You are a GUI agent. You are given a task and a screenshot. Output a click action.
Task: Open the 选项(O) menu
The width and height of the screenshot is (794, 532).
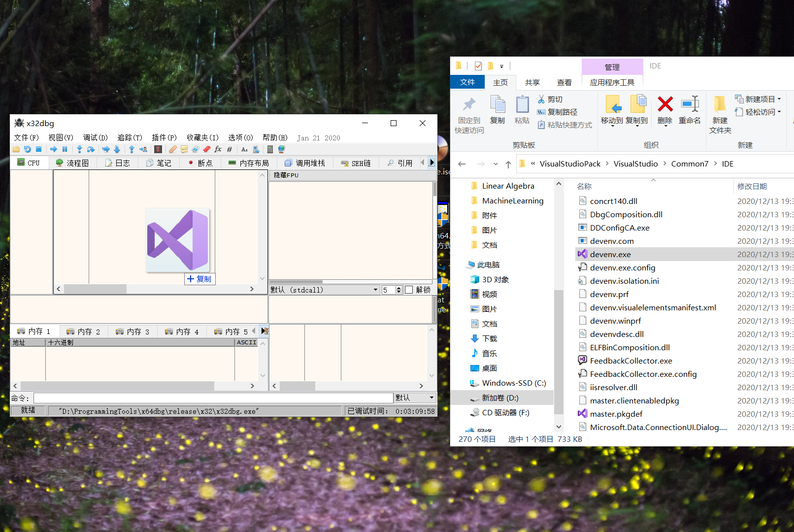coord(240,137)
